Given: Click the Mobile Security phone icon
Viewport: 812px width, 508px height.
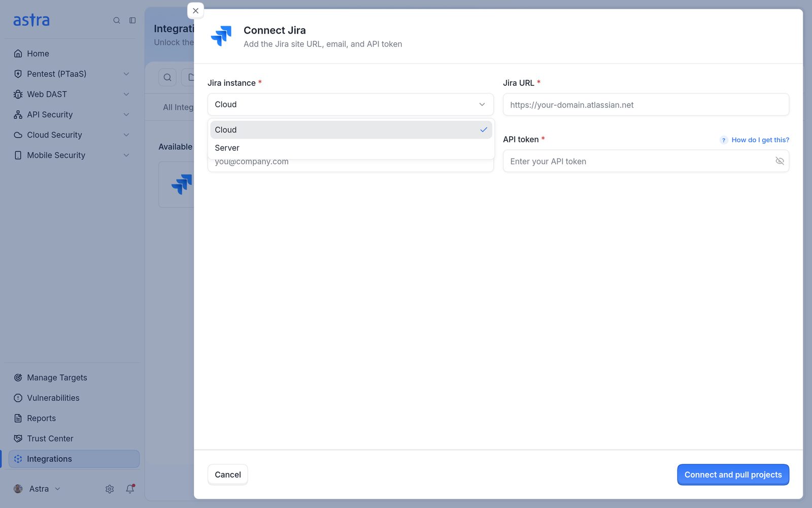Looking at the screenshot, I should click(x=18, y=155).
